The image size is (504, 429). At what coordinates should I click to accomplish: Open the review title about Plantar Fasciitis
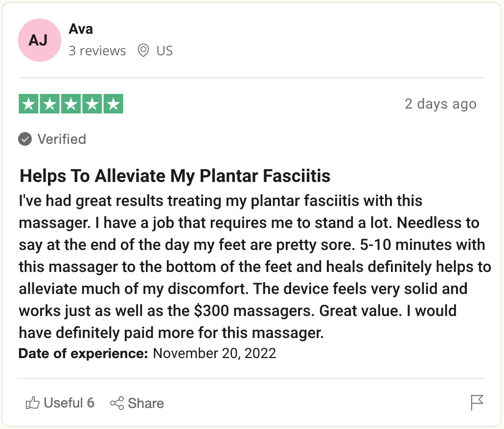click(175, 176)
